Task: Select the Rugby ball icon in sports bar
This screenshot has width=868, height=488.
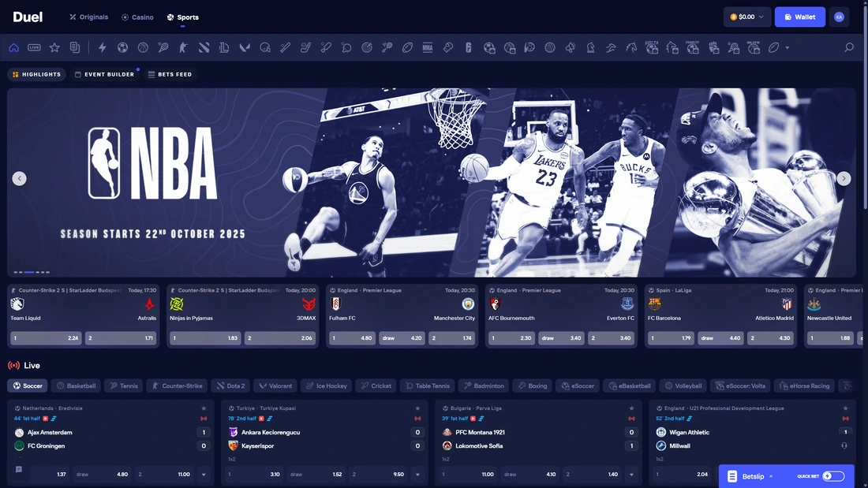Action: (407, 47)
